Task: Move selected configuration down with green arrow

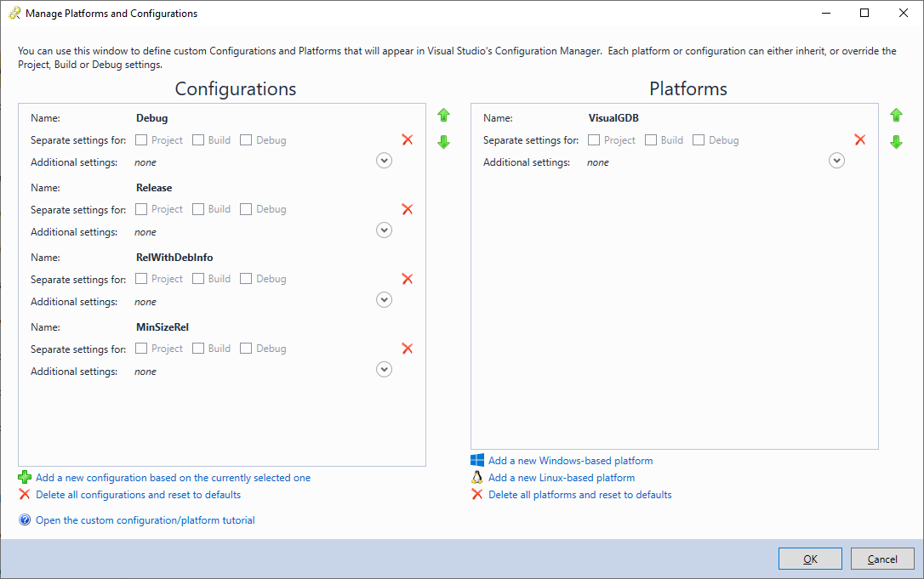Action: 443,142
